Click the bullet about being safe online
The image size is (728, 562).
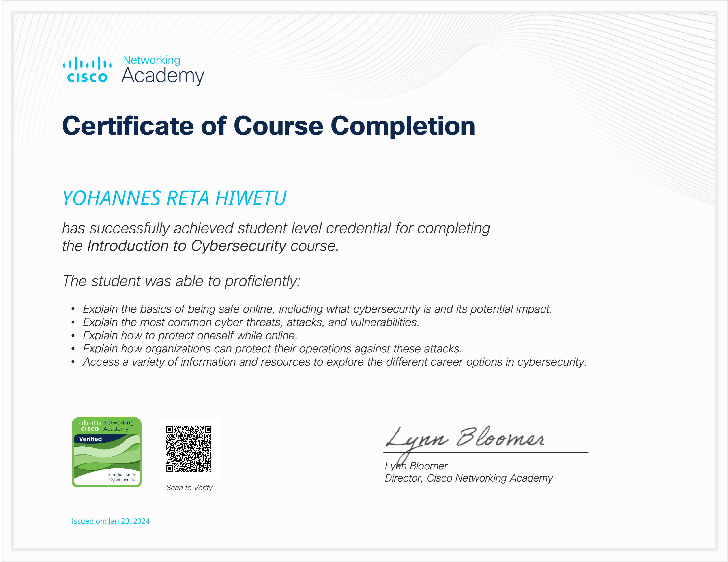point(317,309)
